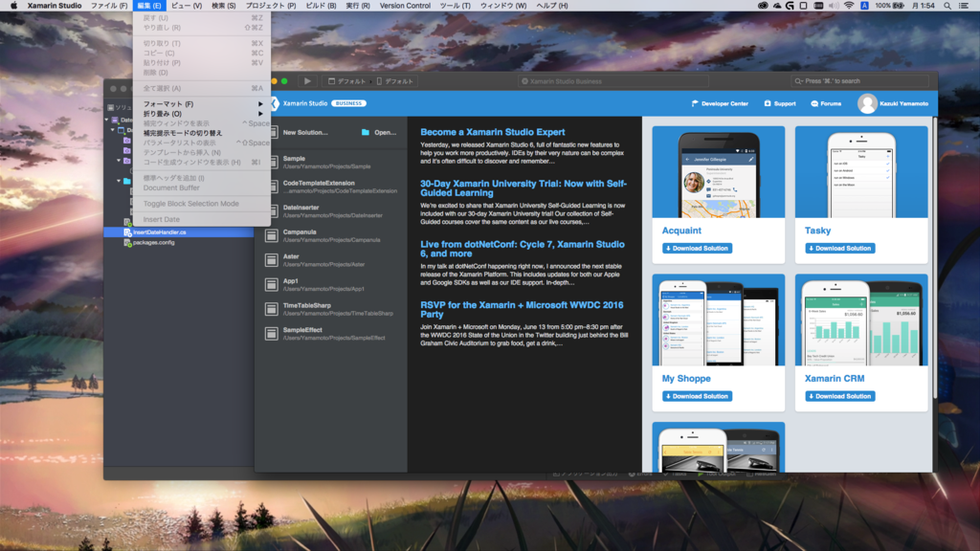Screen dimensions: 980x551
Task: Open the Version Control menu
Action: point(405,6)
